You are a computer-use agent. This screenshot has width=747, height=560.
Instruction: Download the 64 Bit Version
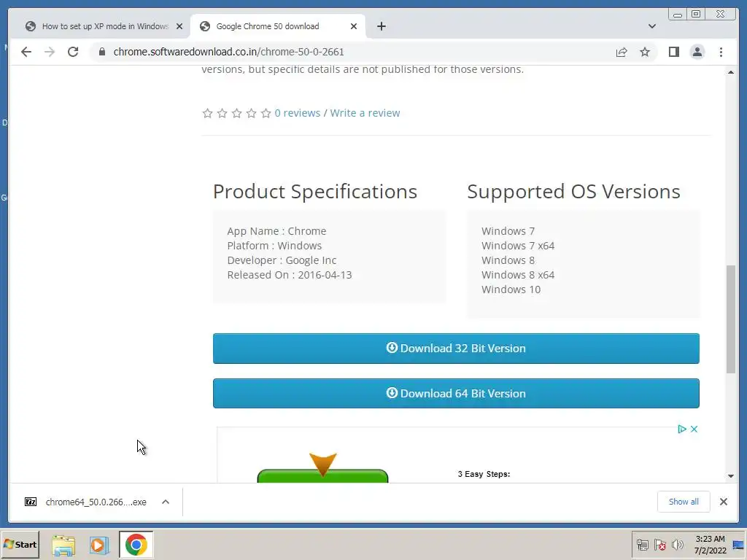coord(456,393)
